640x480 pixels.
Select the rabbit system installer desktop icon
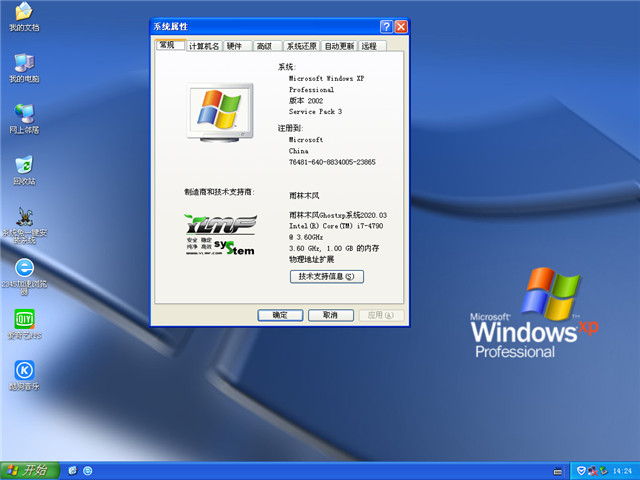24,225
